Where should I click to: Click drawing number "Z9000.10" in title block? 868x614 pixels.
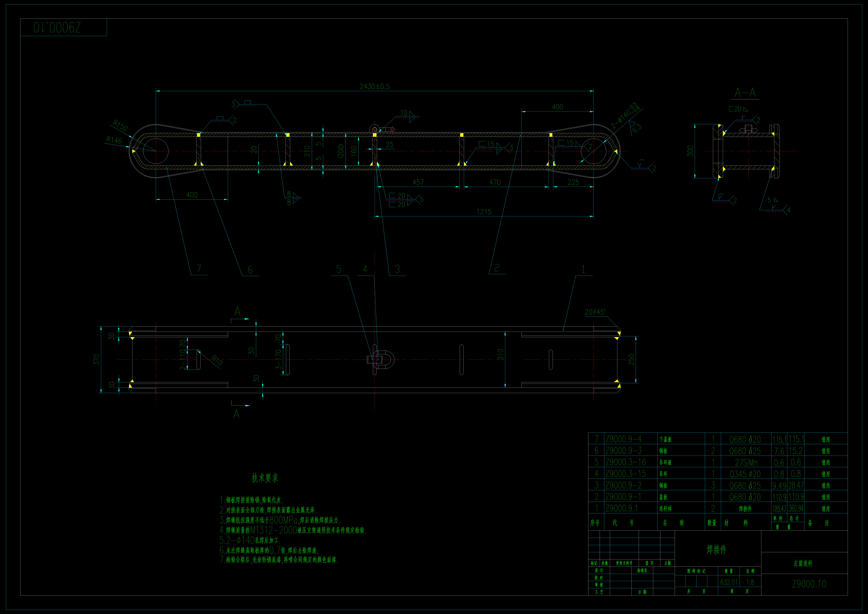click(x=809, y=584)
